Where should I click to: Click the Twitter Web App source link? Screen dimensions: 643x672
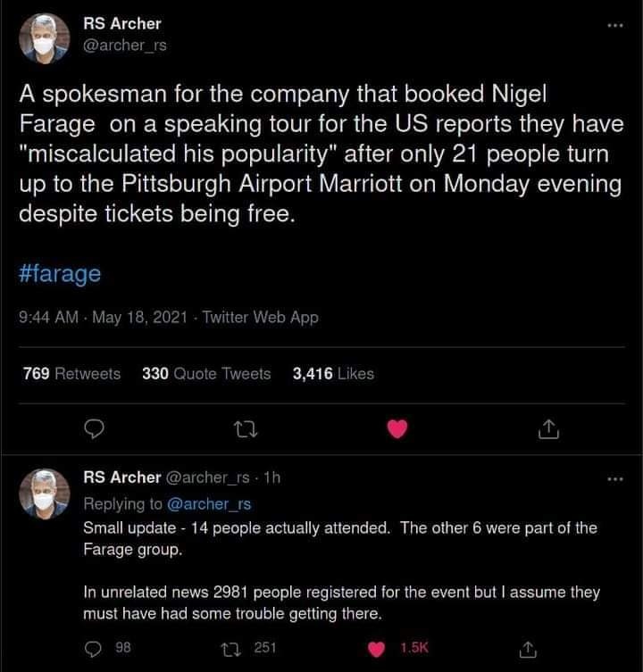click(x=260, y=317)
